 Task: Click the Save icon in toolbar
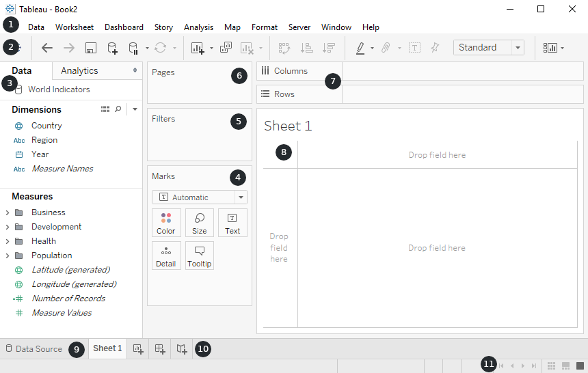[91, 48]
